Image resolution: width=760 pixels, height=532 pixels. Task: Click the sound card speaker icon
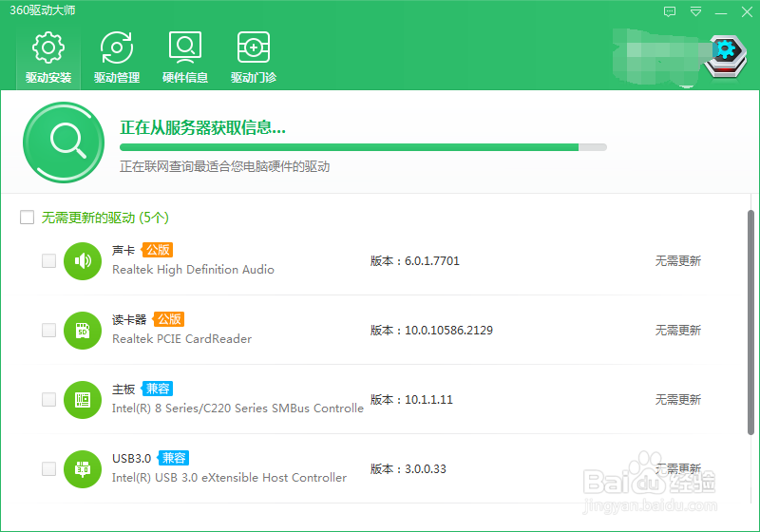(83, 261)
